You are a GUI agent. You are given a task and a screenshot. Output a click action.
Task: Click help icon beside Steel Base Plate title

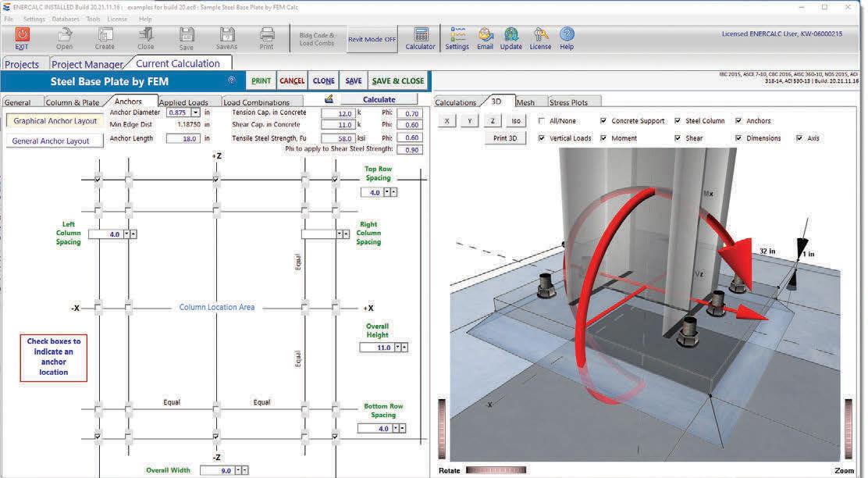[x=232, y=81]
